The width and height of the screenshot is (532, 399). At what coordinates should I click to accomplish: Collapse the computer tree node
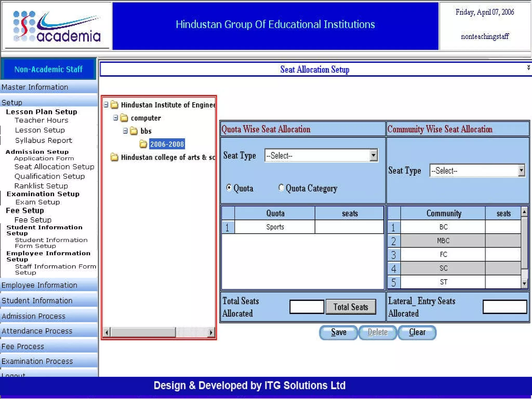116,118
